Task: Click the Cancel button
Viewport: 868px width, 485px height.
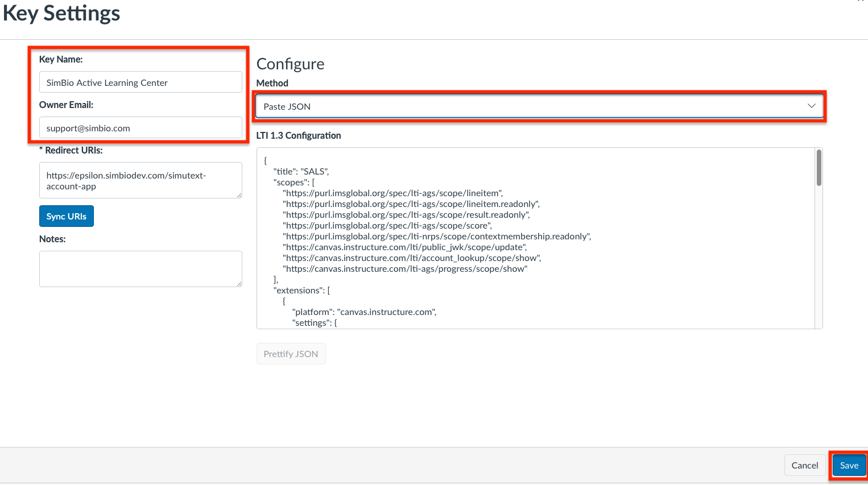Action: click(x=804, y=465)
